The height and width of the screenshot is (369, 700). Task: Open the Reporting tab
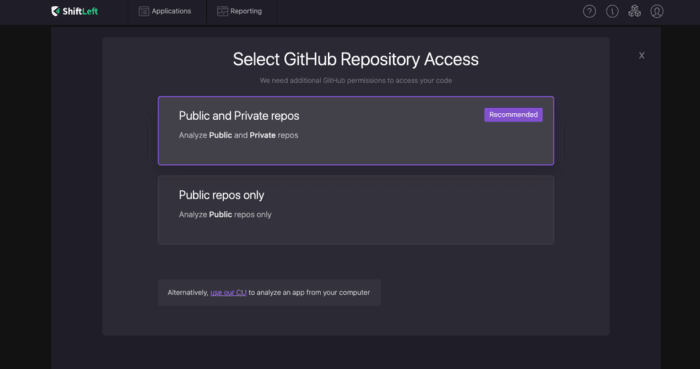(239, 11)
